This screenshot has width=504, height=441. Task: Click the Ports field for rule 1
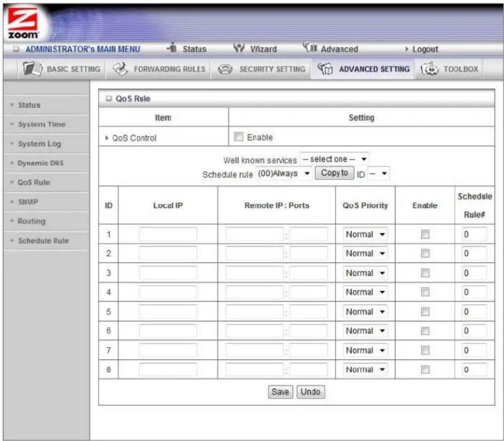click(308, 234)
